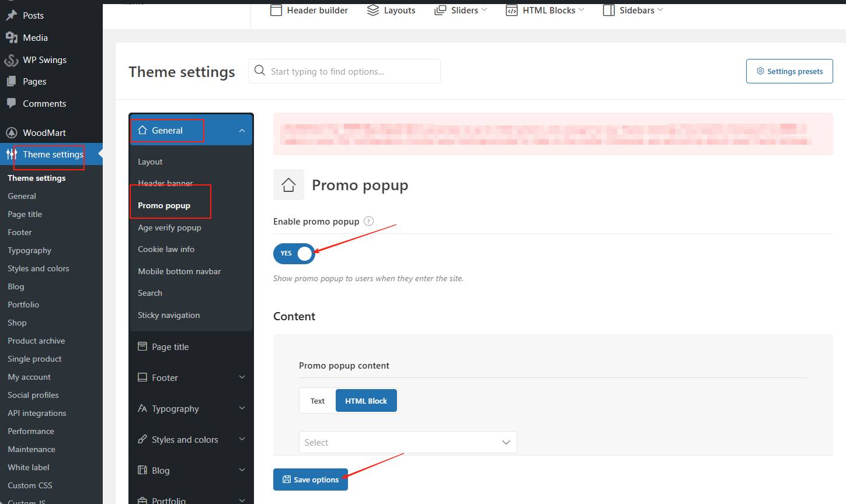Select Text as promo popup content
Screen dimensions: 846x504
click(318, 401)
